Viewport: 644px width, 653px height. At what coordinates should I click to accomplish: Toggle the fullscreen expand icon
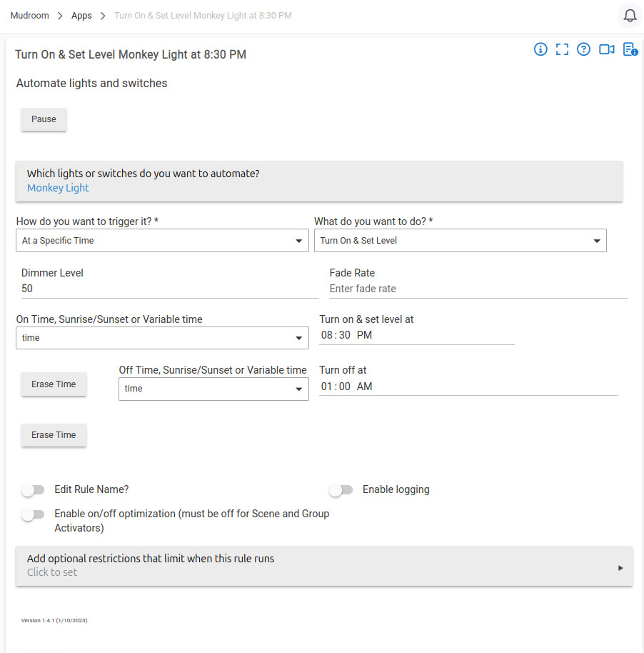tap(562, 49)
